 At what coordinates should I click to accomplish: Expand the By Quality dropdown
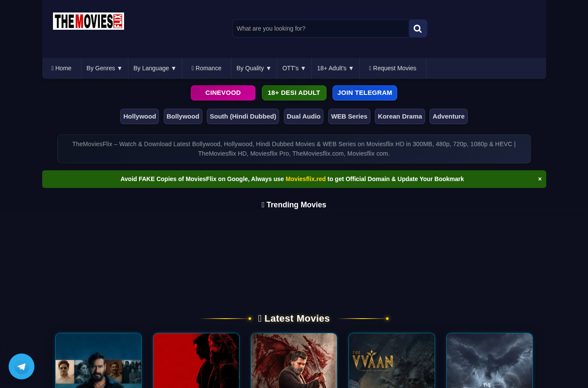point(254,68)
